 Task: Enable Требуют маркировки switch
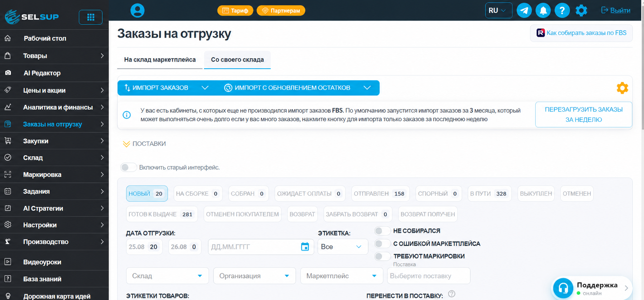(382, 256)
